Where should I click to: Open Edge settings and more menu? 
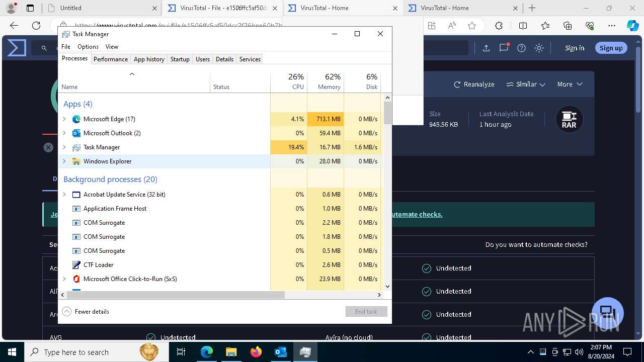[612, 26]
